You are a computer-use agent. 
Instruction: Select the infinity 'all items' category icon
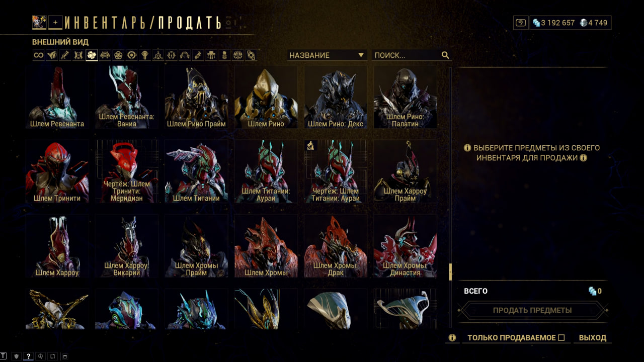(x=39, y=55)
